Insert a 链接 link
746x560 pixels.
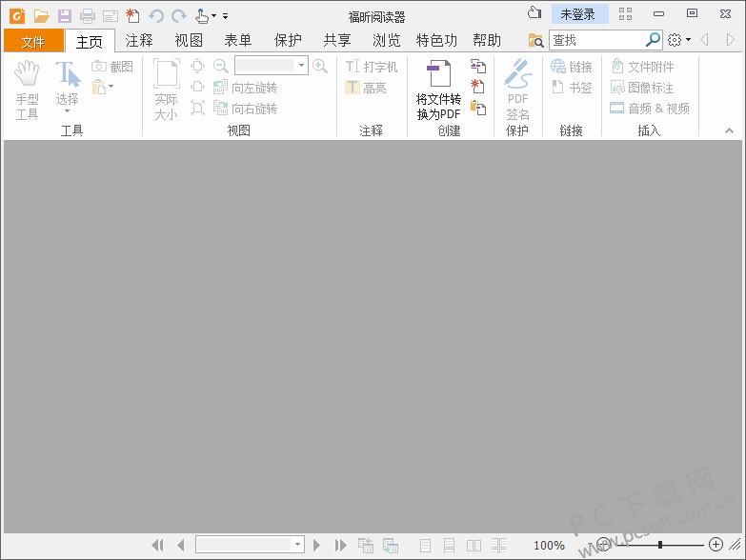(572, 67)
